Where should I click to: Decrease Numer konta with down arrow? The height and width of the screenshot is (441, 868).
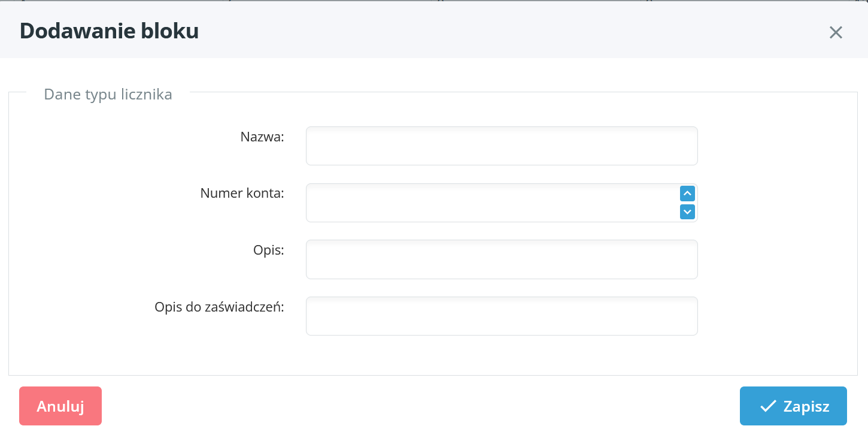(x=687, y=212)
